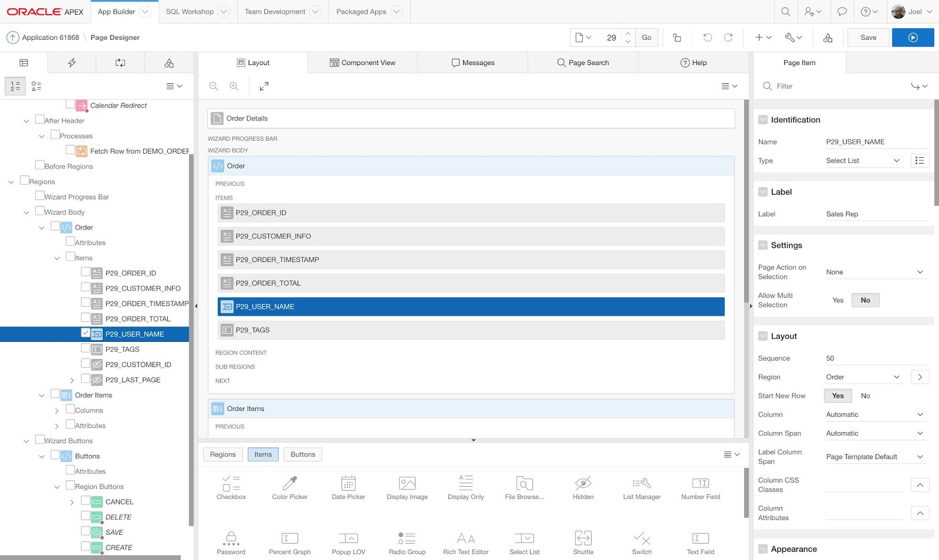
Task: Pick the Date Picker item in gallery
Action: click(x=349, y=488)
